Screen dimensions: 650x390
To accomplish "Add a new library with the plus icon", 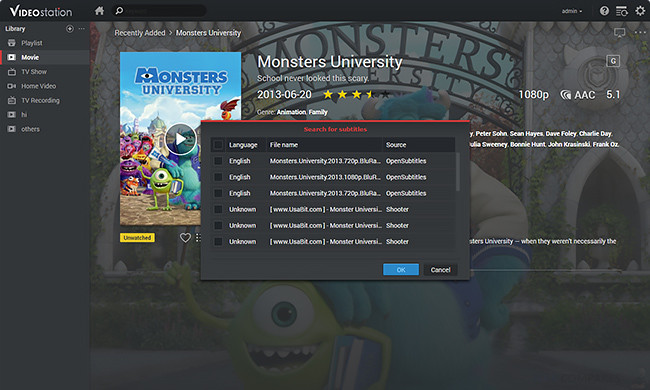I will [x=70, y=29].
